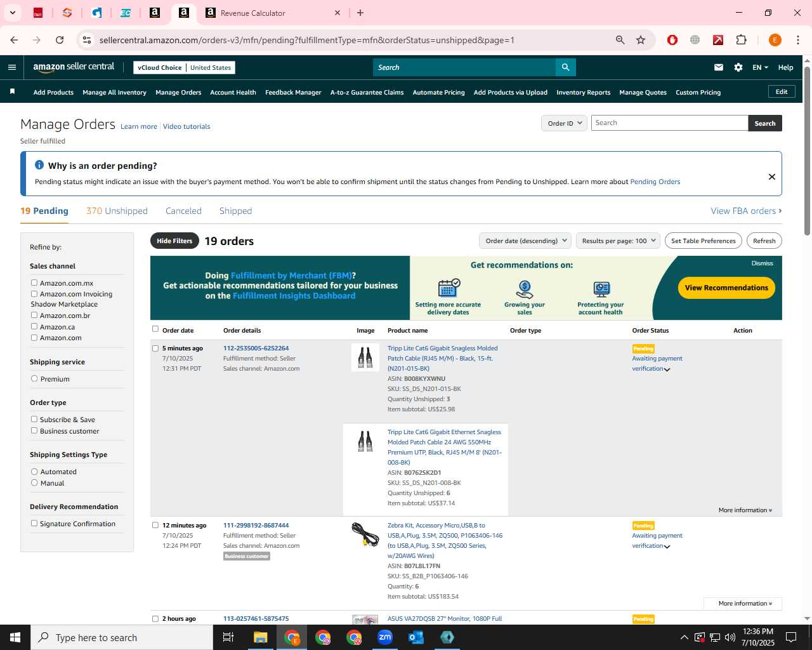Viewport: 812px width, 650px height.
Task: Open the tab search dropdown arrow in Chrome
Action: (12, 13)
